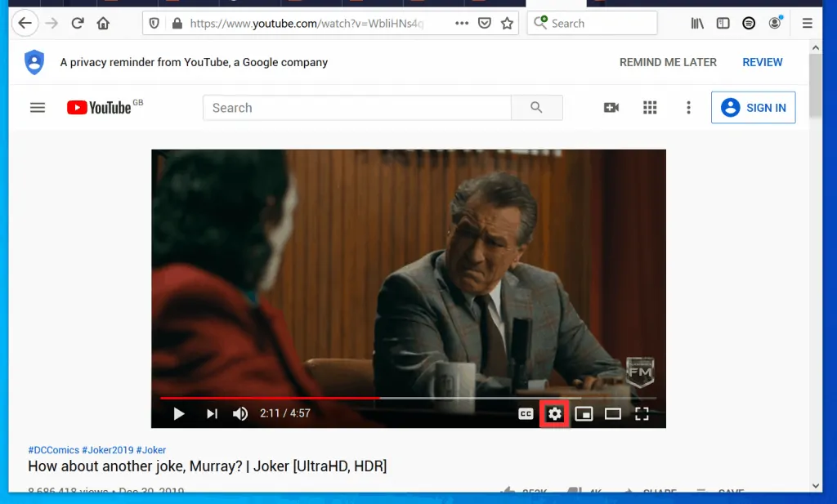Open tracking protection shield in address bar
Viewport: 837px width, 504px height.
[154, 24]
